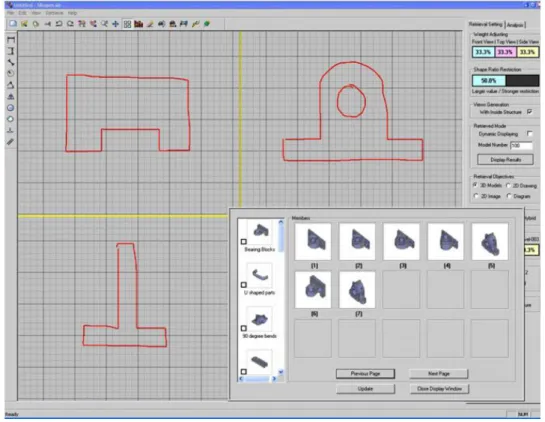545x422 pixels.
Task: Open the File menu
Action: coord(11,13)
